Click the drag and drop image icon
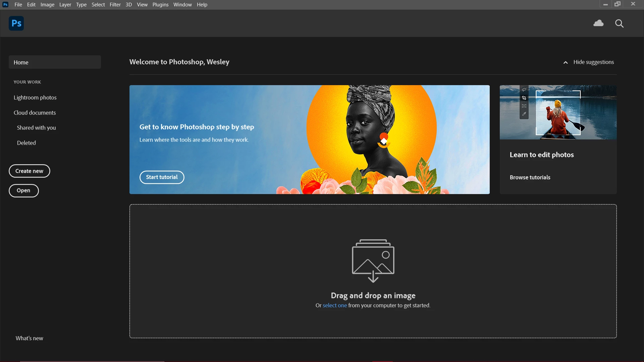This screenshot has width=644, height=362. tap(373, 260)
